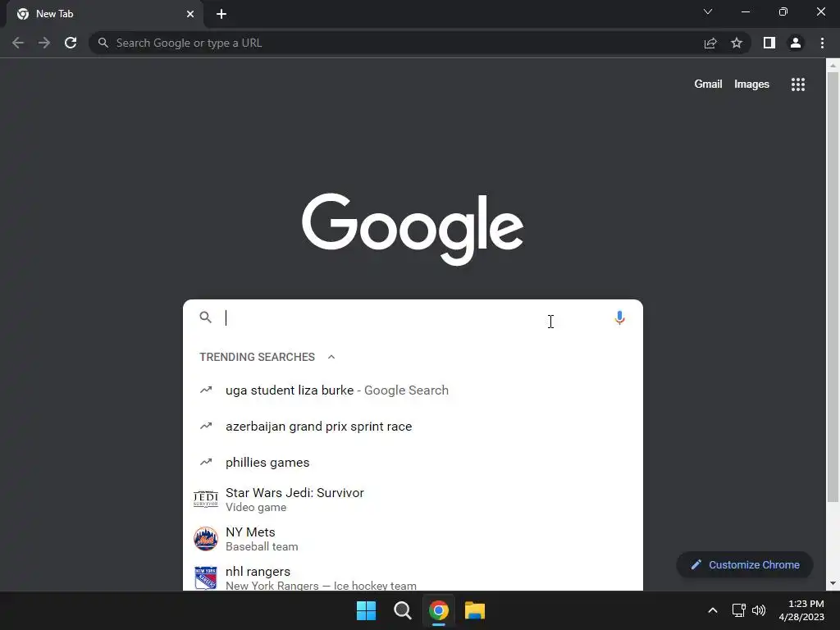
Task: Open the network status tray icon
Action: [739, 610]
